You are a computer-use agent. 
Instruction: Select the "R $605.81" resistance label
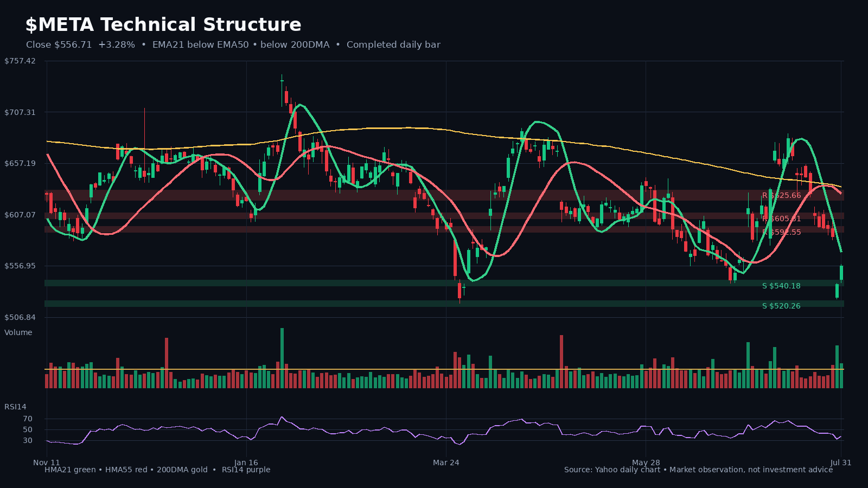coord(781,219)
